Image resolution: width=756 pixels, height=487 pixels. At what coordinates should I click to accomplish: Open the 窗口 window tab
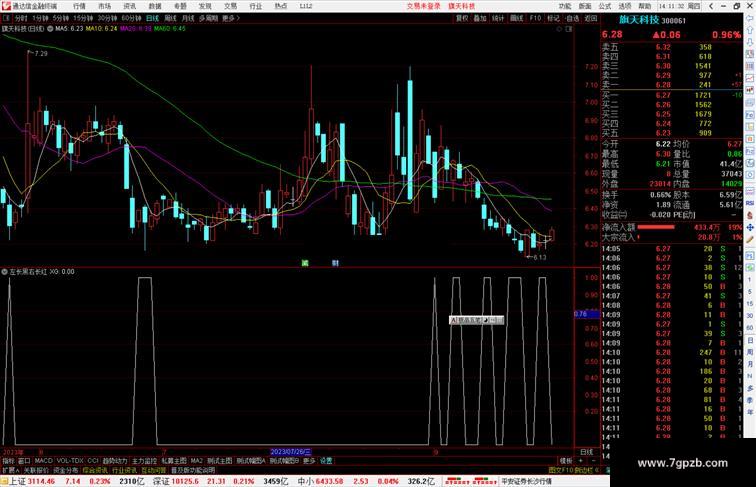(24, 461)
